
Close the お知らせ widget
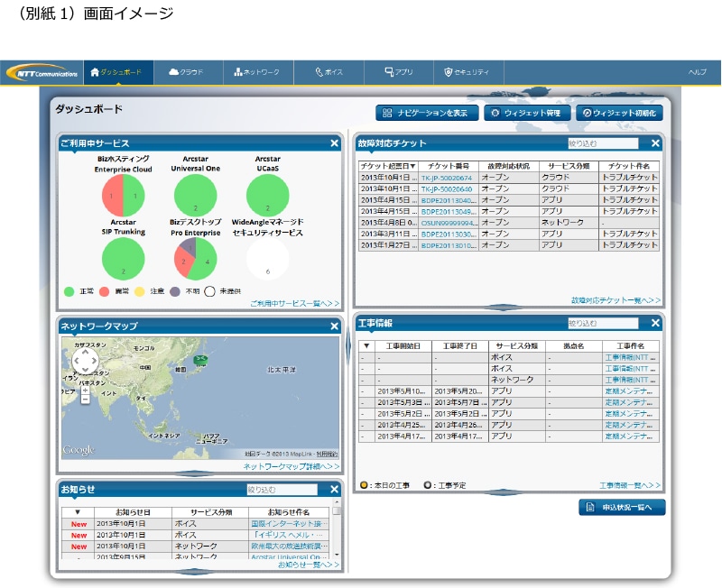pos(334,490)
